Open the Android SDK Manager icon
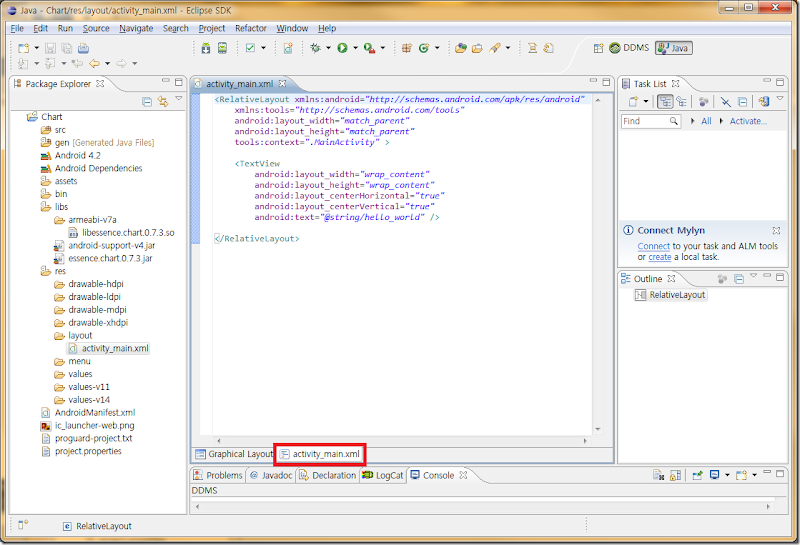 (x=206, y=48)
